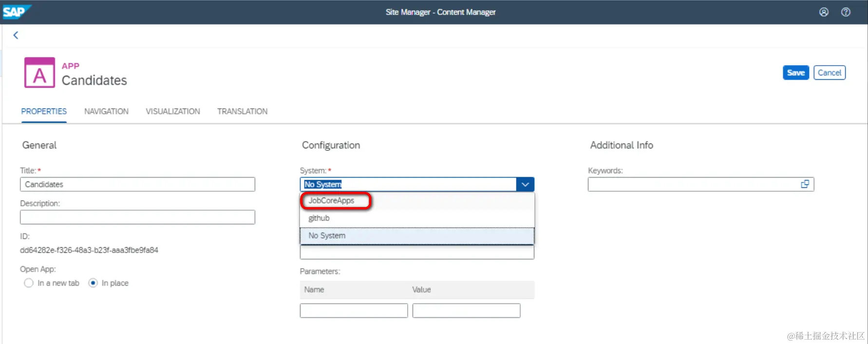
Task: Click the Value column header
Action: (x=421, y=290)
